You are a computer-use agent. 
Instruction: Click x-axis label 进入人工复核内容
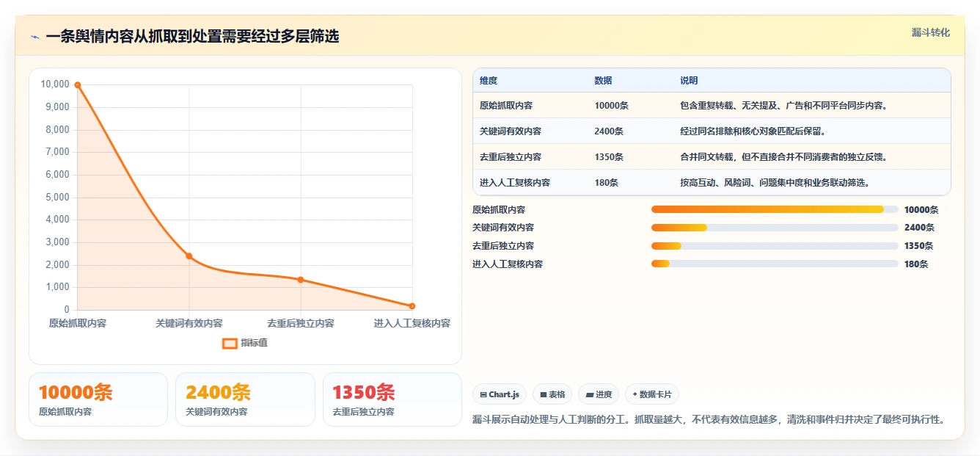412,323
